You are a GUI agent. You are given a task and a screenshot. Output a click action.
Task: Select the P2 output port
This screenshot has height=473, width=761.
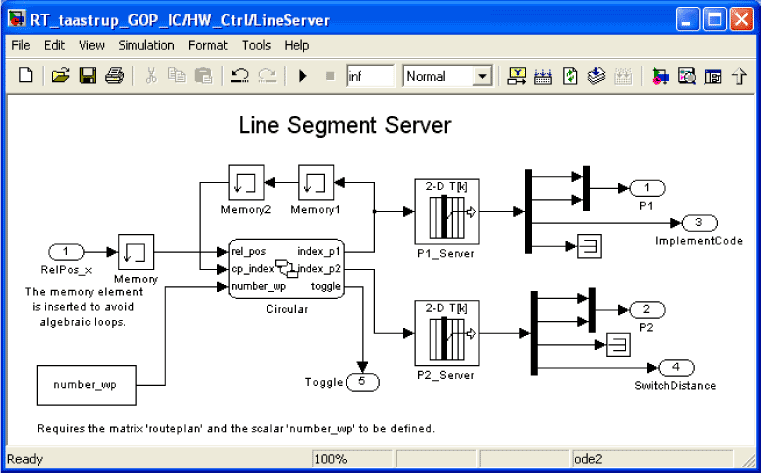(x=647, y=310)
